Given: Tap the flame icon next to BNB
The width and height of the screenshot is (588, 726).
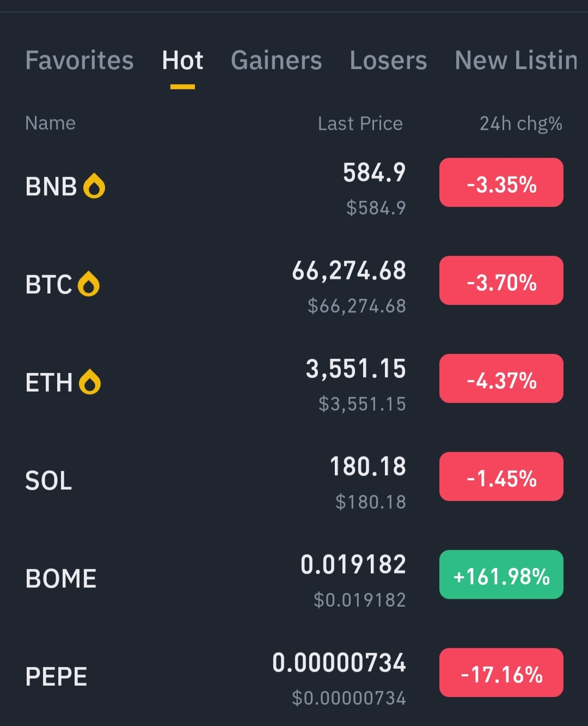Looking at the screenshot, I should tap(94, 186).
